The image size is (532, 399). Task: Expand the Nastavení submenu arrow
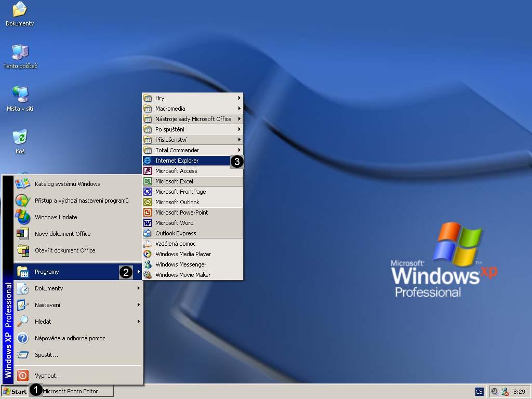138,304
